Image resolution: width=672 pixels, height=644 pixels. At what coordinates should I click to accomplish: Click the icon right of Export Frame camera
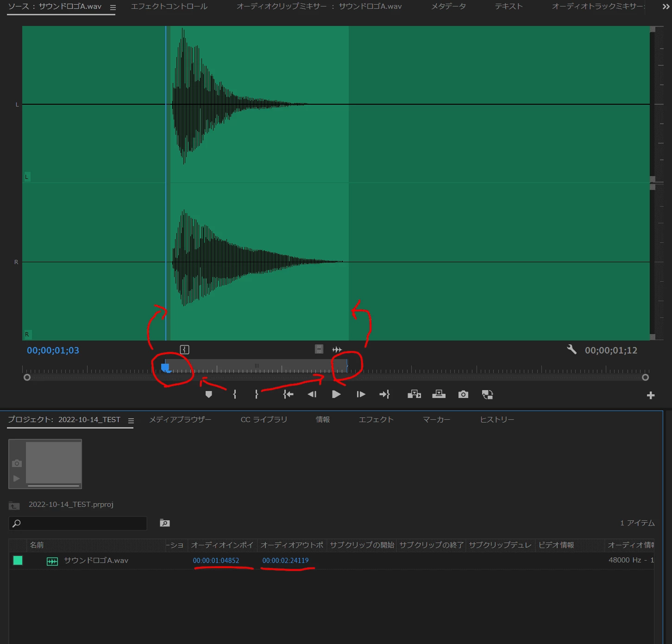(487, 394)
